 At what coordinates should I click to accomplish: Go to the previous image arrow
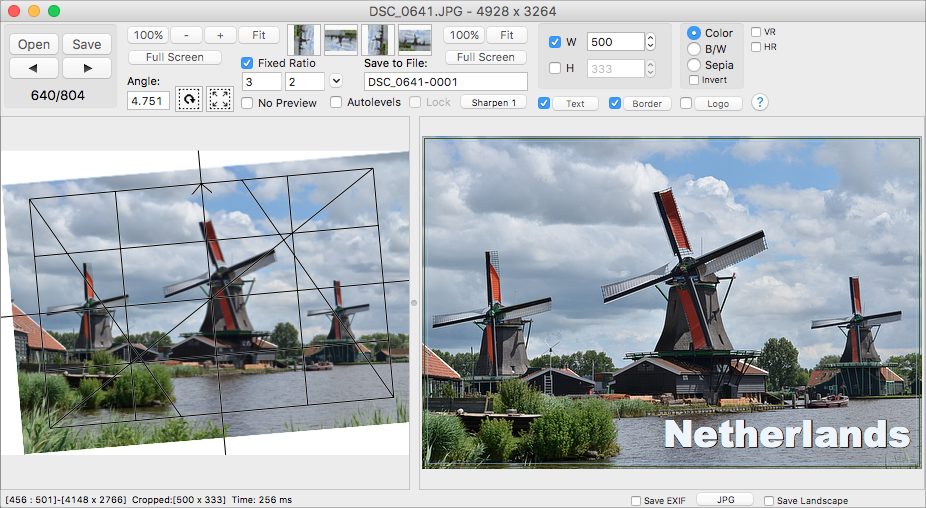click(34, 68)
